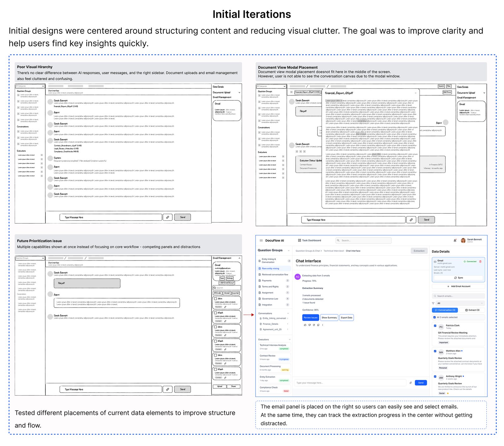Open Task Dashboard in top navigation
Viewport: 504px width, 446px height.
309,240
